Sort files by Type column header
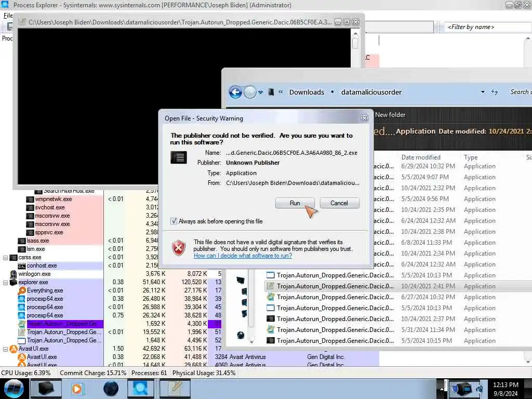532x399 pixels. click(x=471, y=157)
